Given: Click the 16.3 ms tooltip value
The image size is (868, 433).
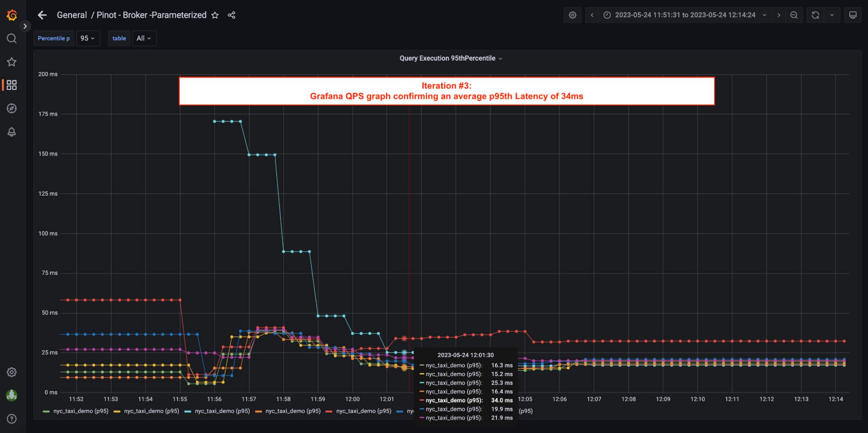Looking at the screenshot, I should [x=502, y=365].
